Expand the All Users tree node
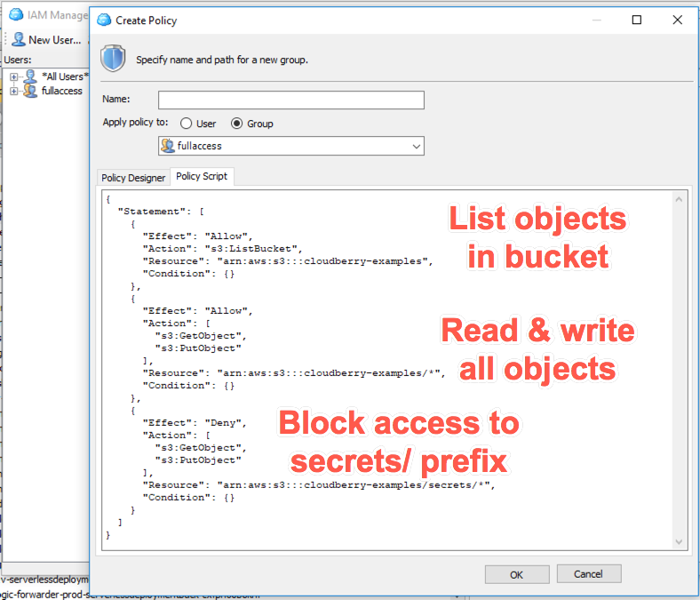 (13, 76)
